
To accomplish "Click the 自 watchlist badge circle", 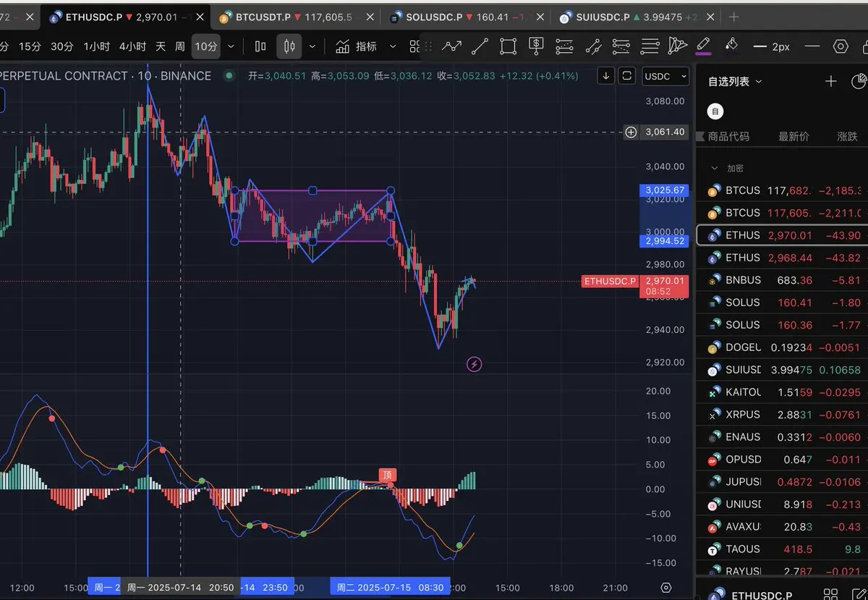I will [715, 111].
